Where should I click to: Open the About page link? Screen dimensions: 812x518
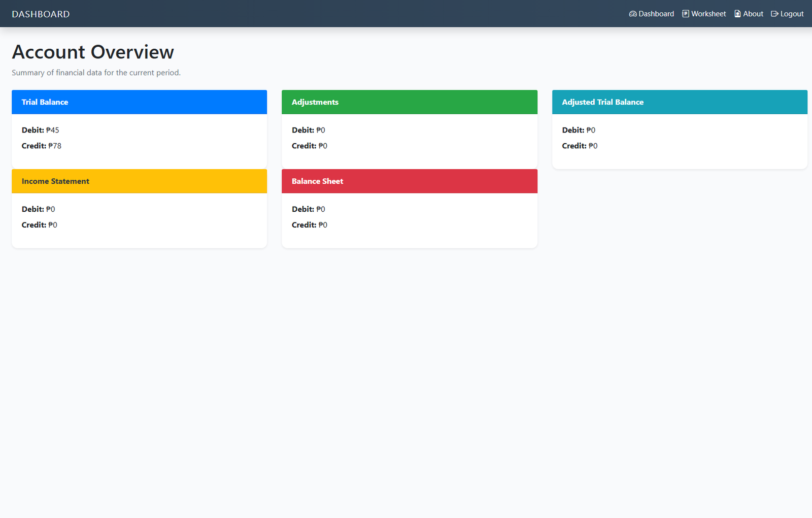point(753,14)
